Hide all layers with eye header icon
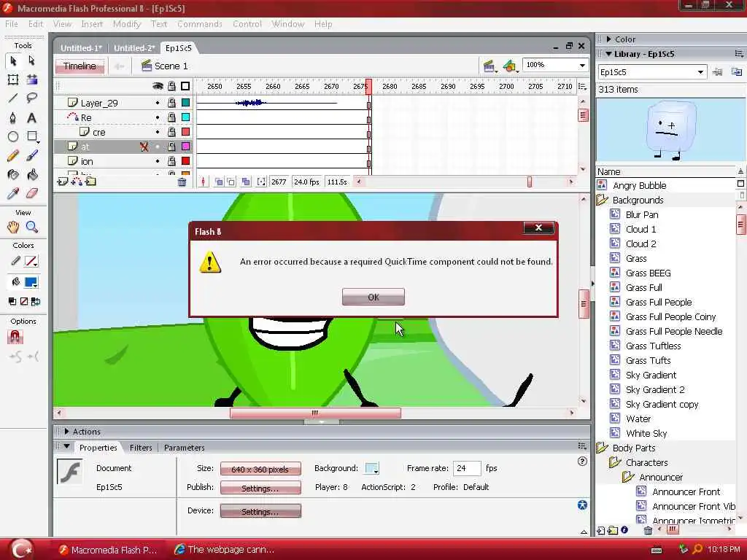747x560 pixels. pyautogui.click(x=158, y=86)
